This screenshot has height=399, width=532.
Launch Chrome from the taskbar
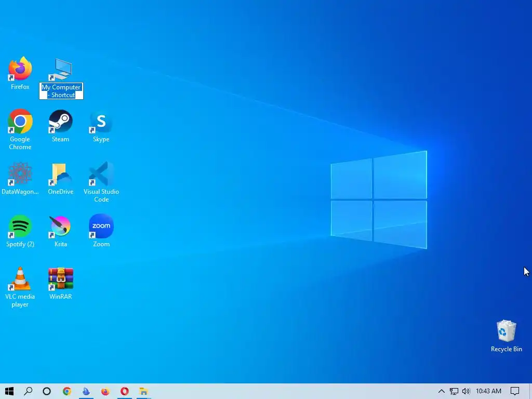(x=67, y=391)
